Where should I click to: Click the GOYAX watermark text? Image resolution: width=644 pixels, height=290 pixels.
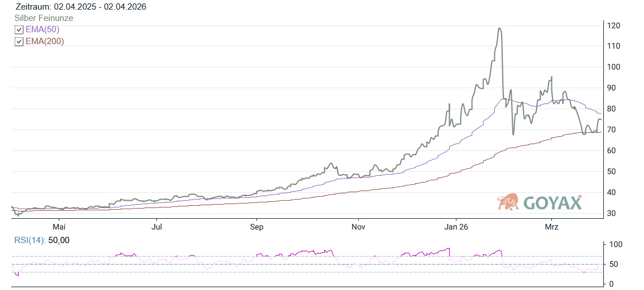552,203
